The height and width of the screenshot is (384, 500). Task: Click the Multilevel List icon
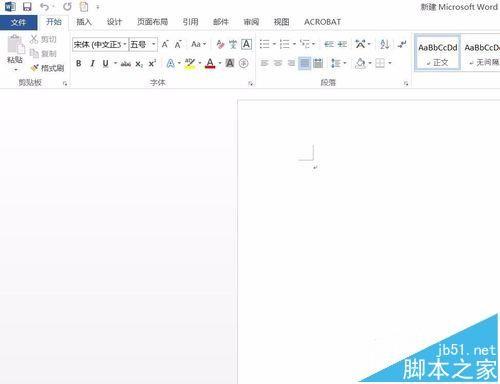(305, 44)
